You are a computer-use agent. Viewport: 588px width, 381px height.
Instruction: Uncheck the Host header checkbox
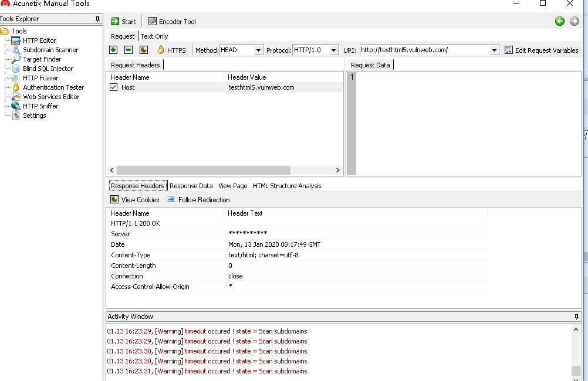click(114, 87)
